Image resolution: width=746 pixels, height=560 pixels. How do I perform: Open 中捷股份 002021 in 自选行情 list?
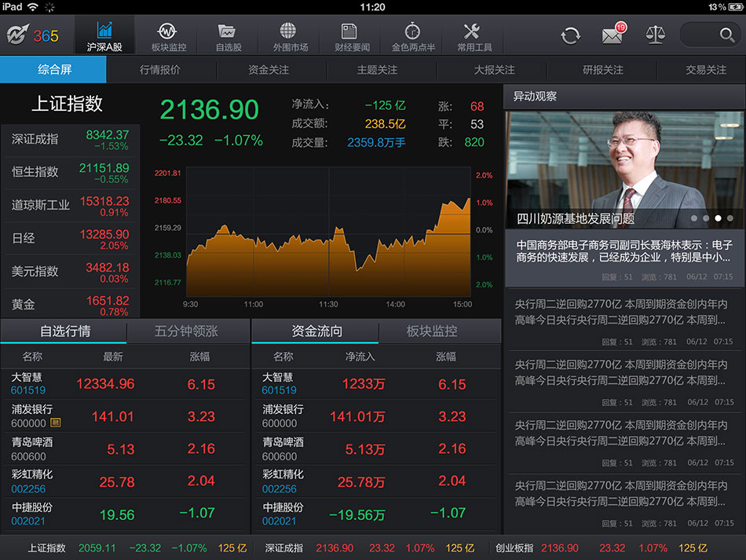click(x=125, y=514)
